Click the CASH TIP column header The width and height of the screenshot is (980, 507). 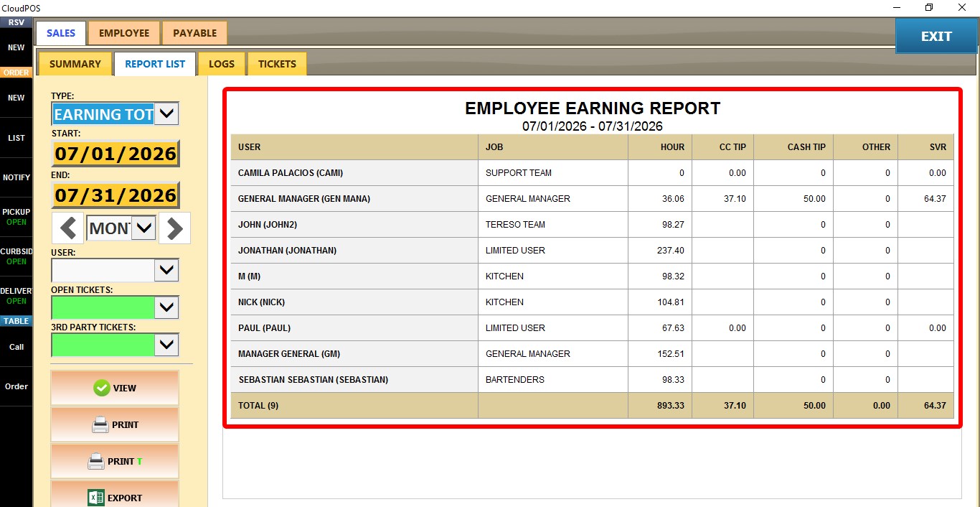793,146
